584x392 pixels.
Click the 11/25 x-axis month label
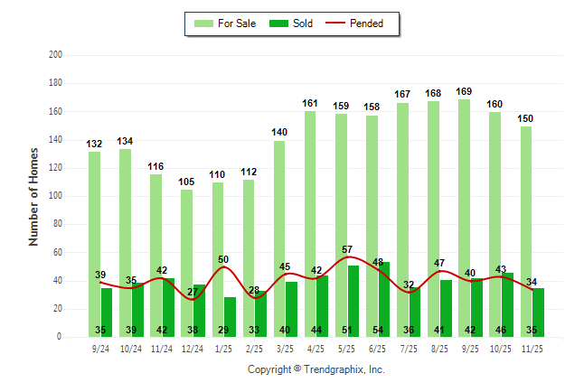[532, 348]
